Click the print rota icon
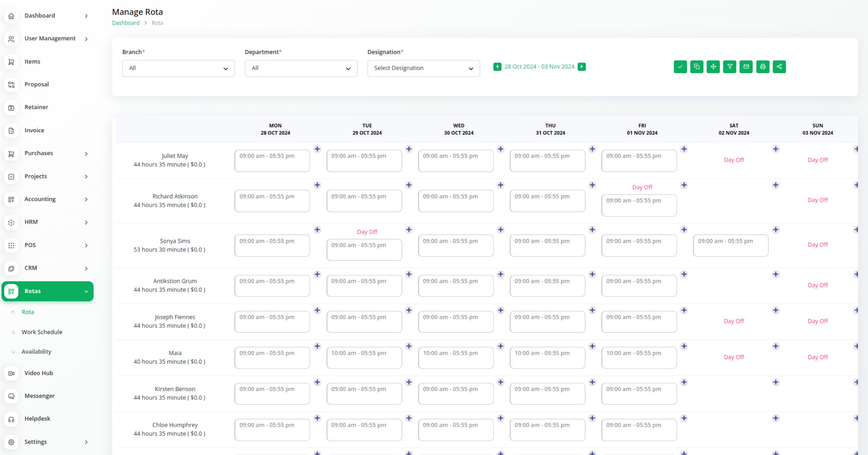Image resolution: width=868 pixels, height=455 pixels. pyautogui.click(x=762, y=67)
